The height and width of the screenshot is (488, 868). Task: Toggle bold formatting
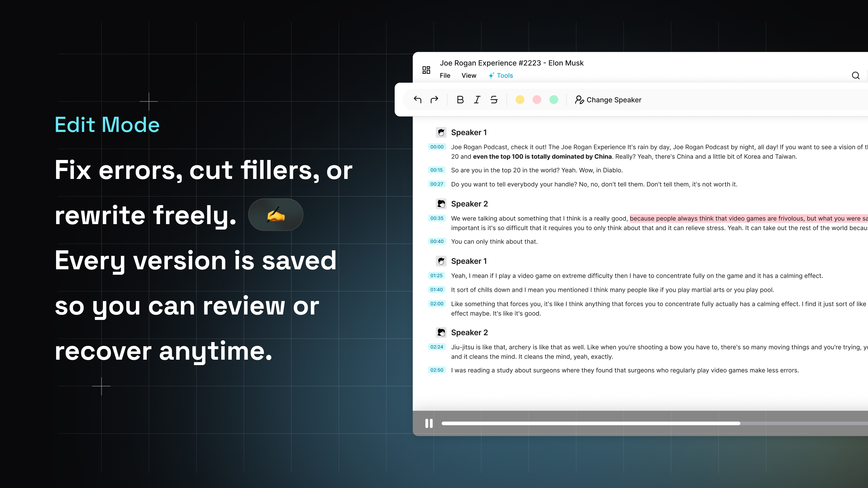460,100
